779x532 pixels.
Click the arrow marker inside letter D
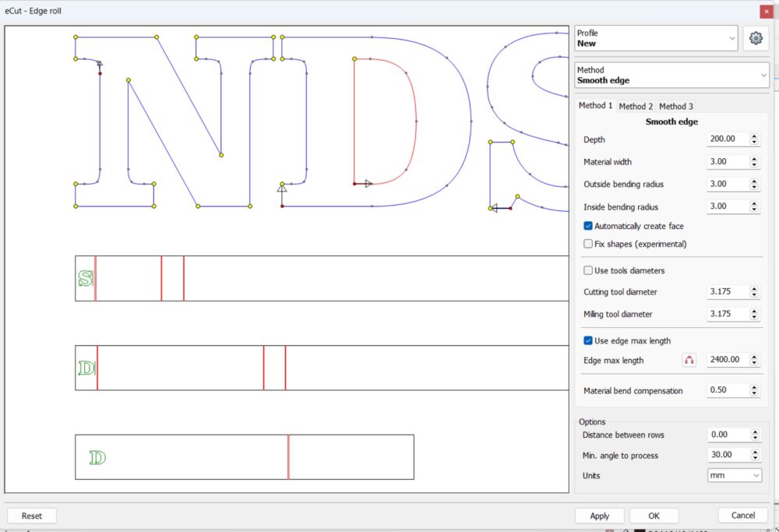coord(368,183)
